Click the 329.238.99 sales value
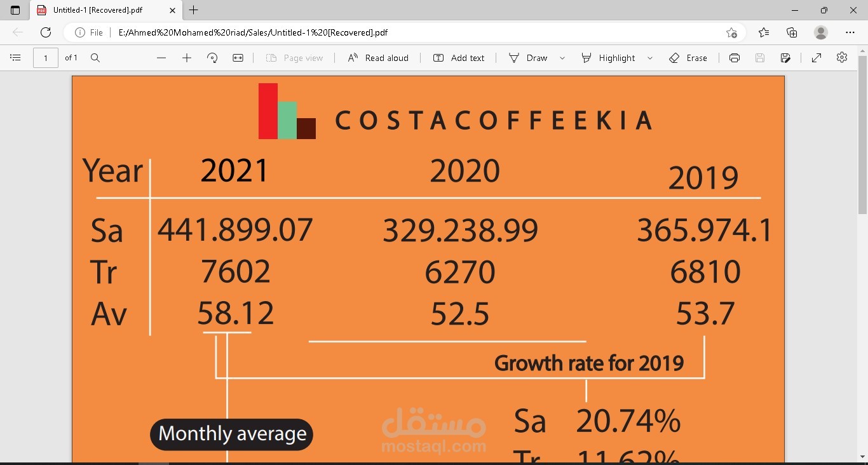868x465 pixels. [460, 230]
